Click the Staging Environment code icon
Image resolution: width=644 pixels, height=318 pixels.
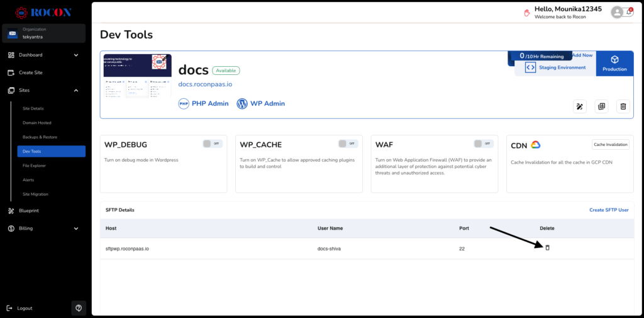530,67
